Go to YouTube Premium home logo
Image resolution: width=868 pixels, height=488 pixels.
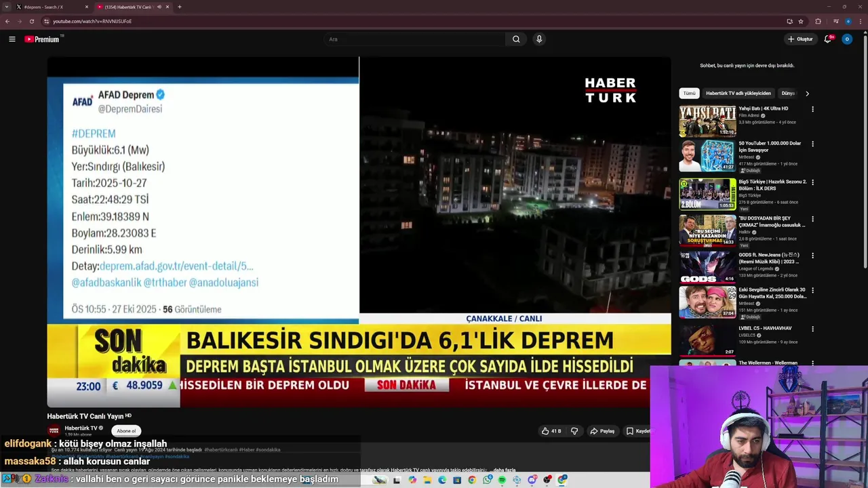pyautogui.click(x=42, y=39)
